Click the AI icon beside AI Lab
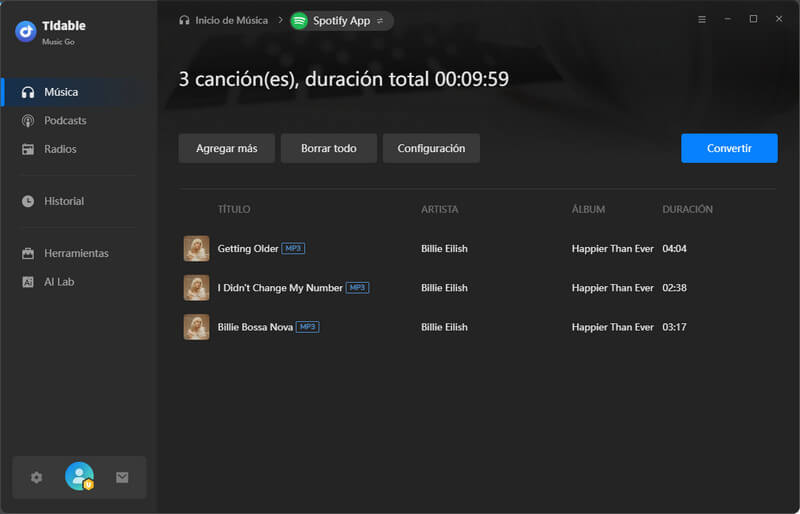The image size is (800, 514). [28, 282]
